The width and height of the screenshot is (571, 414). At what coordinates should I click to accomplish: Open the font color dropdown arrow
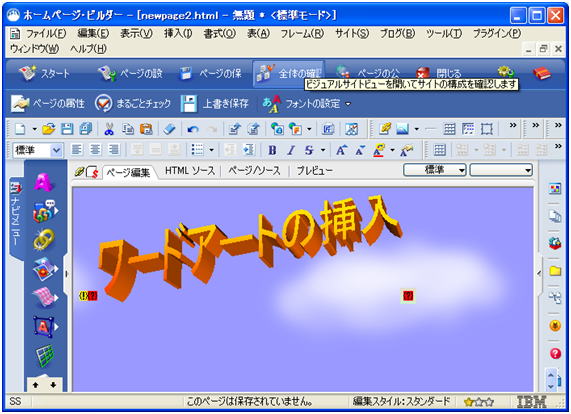coord(392,150)
